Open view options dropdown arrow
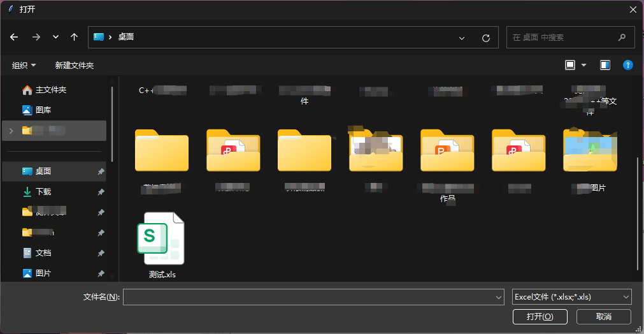This screenshot has height=334, width=644. [583, 65]
